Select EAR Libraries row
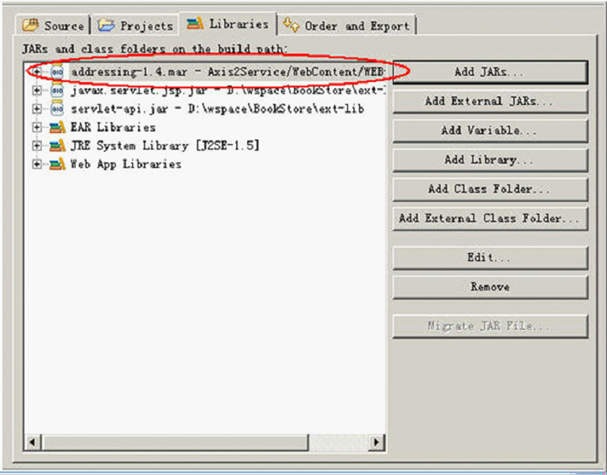The width and height of the screenshot is (607, 475). click(x=113, y=127)
